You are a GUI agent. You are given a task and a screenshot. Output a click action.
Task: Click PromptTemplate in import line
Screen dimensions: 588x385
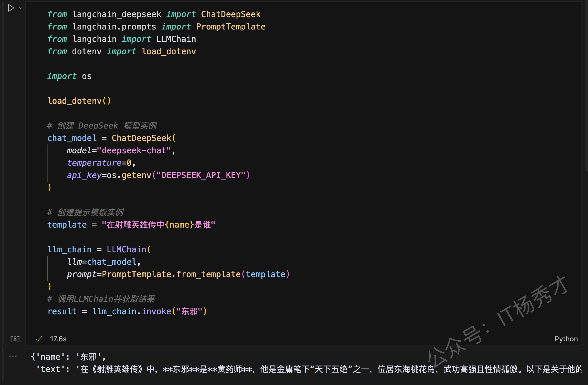coord(231,27)
